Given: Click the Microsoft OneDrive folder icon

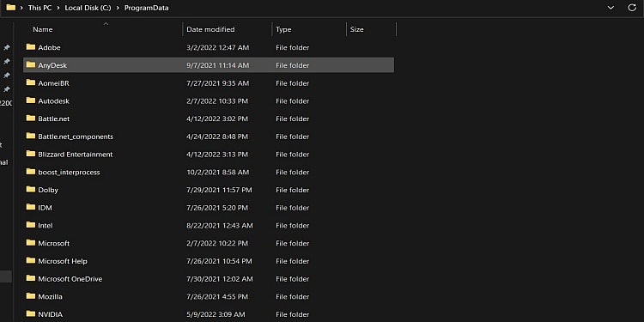Looking at the screenshot, I should click(31, 278).
